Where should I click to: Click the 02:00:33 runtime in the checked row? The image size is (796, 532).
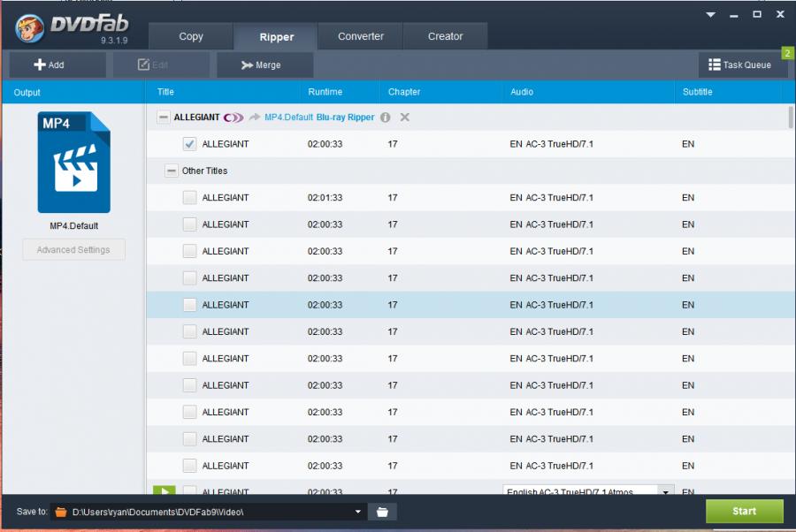pyautogui.click(x=325, y=144)
